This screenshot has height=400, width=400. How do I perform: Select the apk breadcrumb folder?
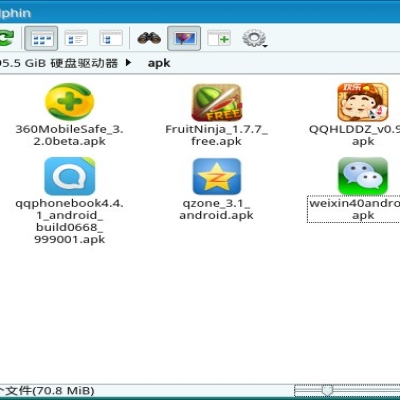(159, 63)
